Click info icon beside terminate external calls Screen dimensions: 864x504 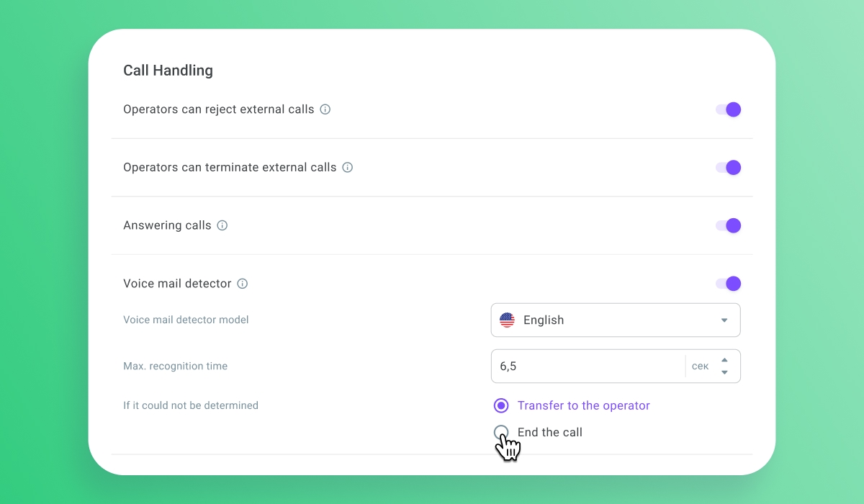347,168
